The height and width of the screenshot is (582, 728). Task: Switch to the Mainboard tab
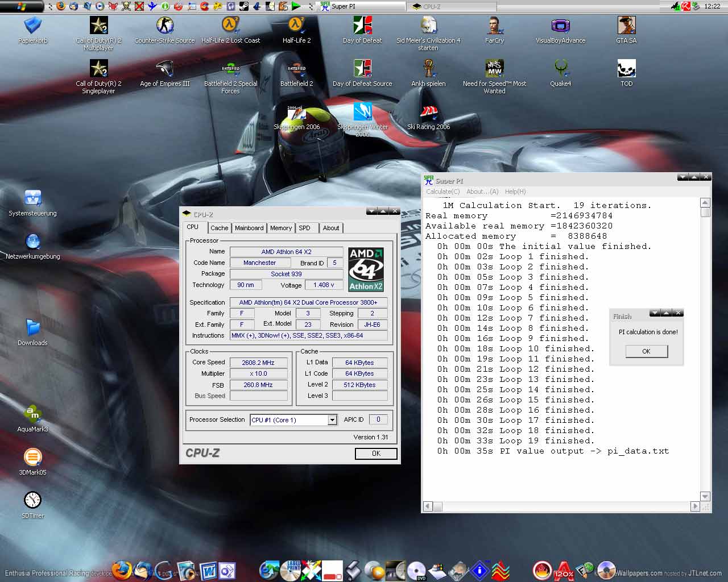pos(249,228)
